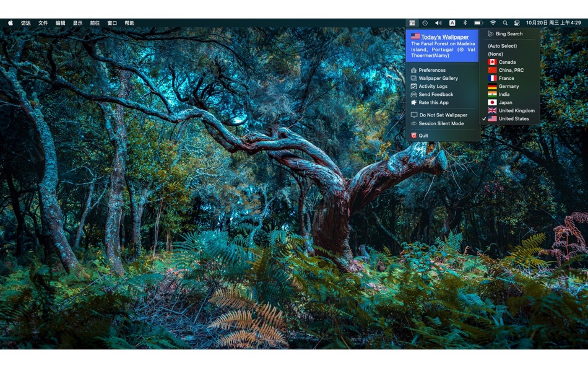
Task: Open the 编辑 menu in the menu bar
Action: pos(61,23)
